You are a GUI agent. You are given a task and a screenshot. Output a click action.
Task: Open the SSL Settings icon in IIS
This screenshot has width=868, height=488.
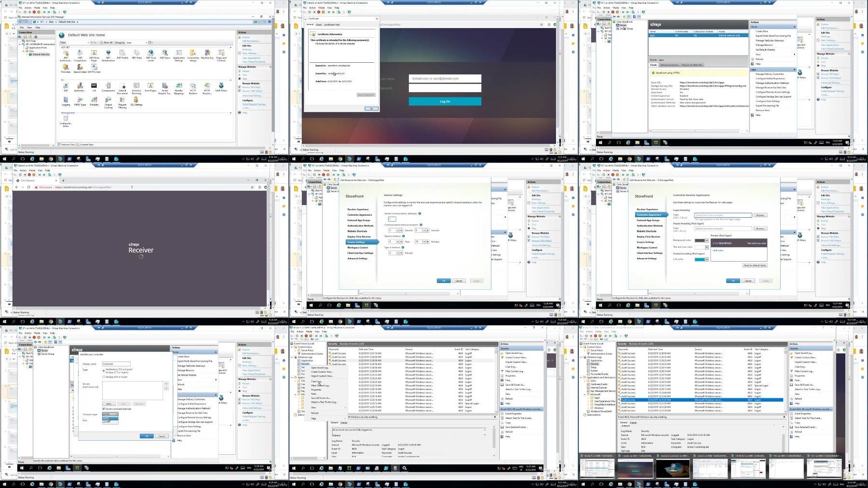point(136,101)
